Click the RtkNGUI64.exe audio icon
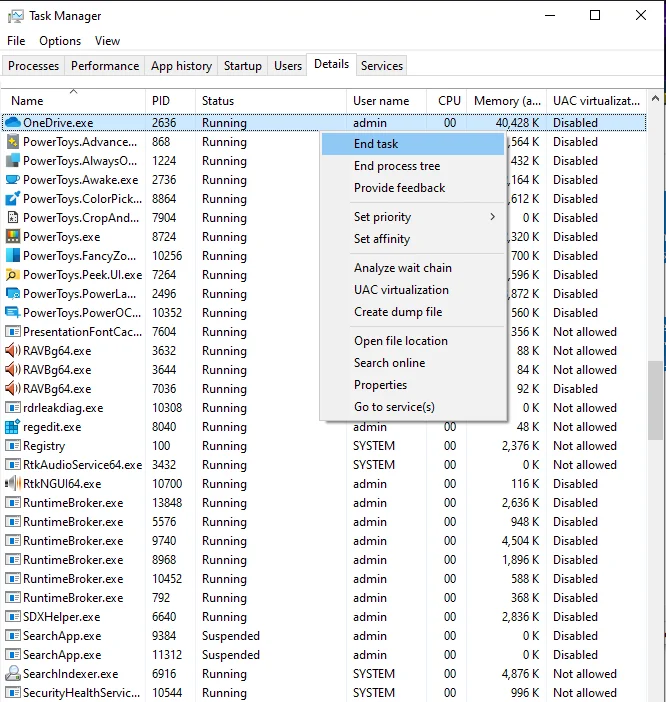Image resolution: width=666 pixels, height=702 pixels. pos(13,484)
